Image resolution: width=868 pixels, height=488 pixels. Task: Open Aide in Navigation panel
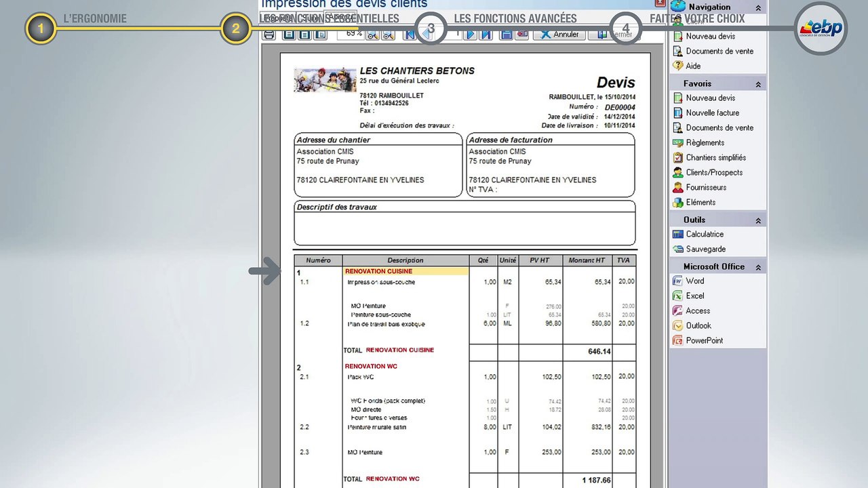693,66
